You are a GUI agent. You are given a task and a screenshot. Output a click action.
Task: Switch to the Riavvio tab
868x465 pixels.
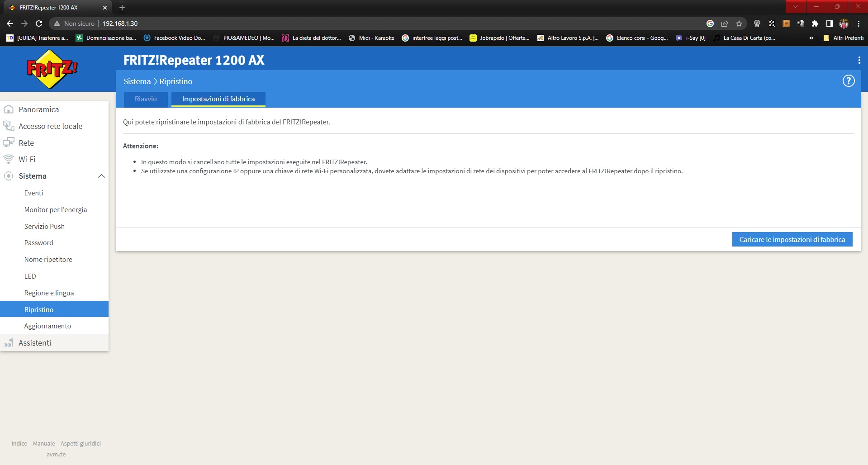pyautogui.click(x=146, y=99)
